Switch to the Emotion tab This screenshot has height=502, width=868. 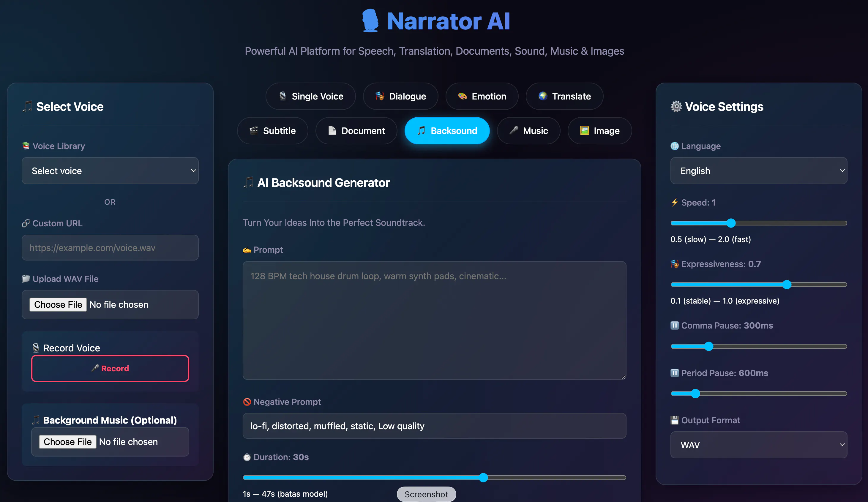[x=482, y=96]
